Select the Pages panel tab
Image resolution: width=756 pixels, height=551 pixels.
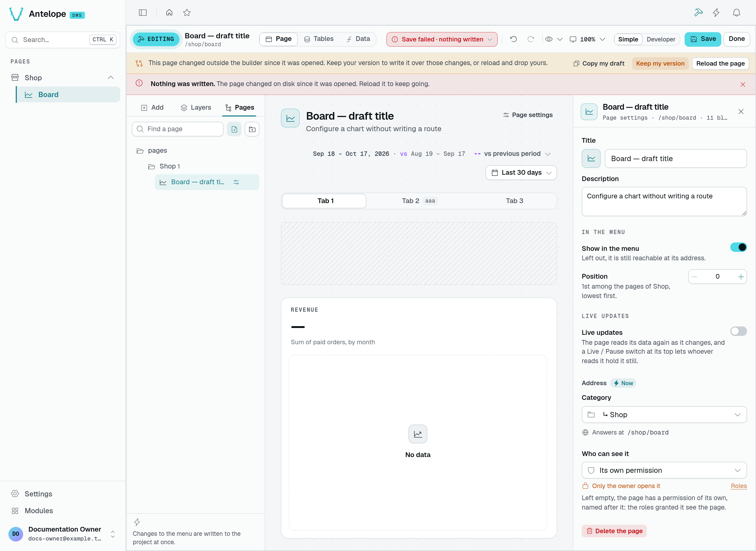coord(240,107)
